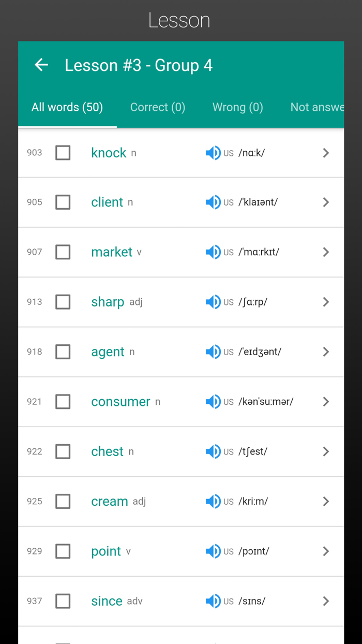362x644 pixels.
Task: Show the Not answered tab
Action: click(x=316, y=107)
